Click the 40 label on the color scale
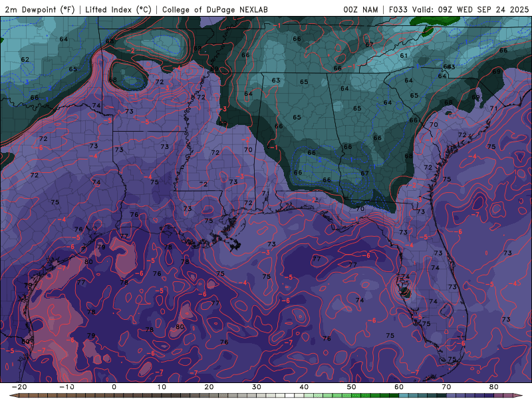532x399 pixels. pyautogui.click(x=304, y=387)
